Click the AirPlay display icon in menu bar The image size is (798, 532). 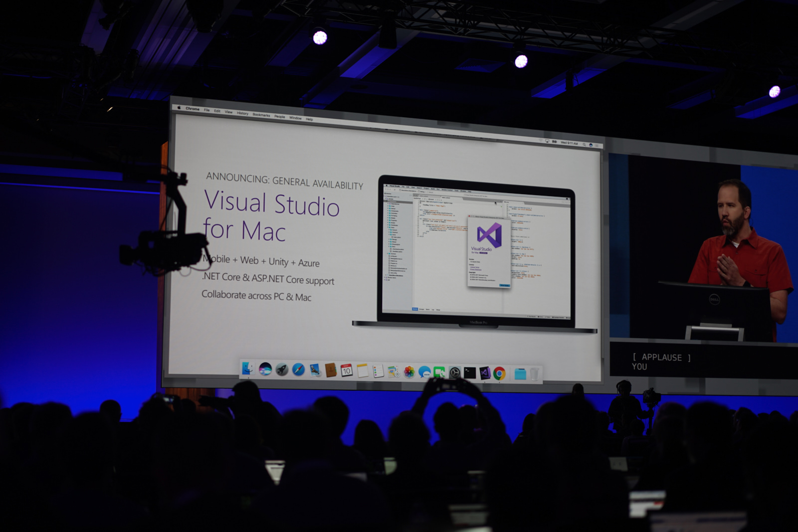547,141
